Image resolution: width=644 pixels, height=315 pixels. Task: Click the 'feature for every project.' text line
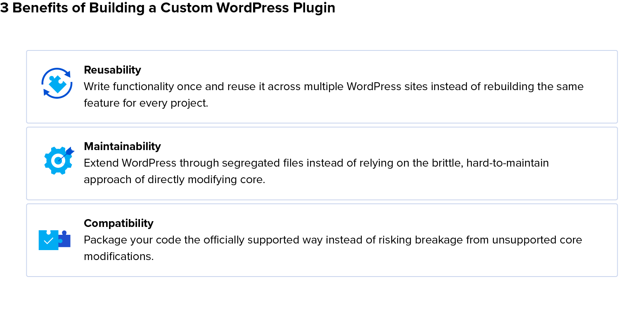pos(146,103)
